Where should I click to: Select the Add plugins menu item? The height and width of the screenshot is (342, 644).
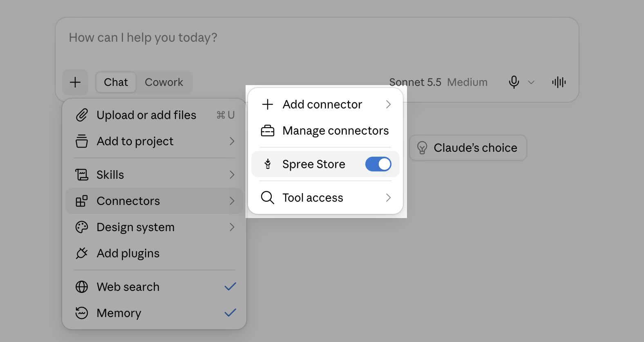pos(154,253)
